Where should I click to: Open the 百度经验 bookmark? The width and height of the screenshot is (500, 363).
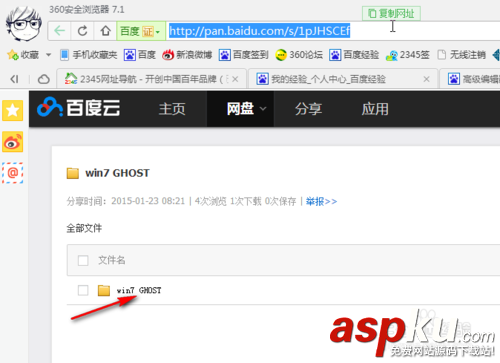[x=354, y=55]
